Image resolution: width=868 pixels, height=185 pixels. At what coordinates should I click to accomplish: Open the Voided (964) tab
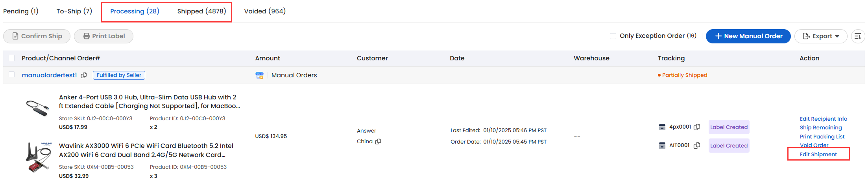point(265,11)
